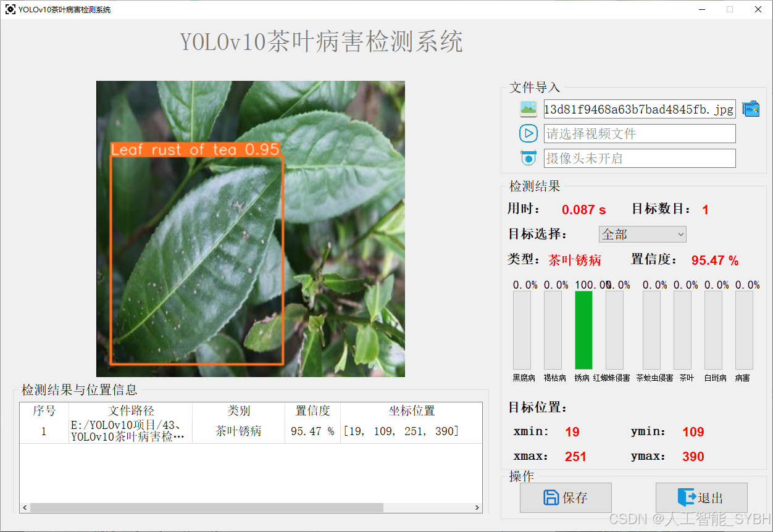This screenshot has height=532, width=773.
Task: Exit the application via 退出 button
Action: (701, 497)
